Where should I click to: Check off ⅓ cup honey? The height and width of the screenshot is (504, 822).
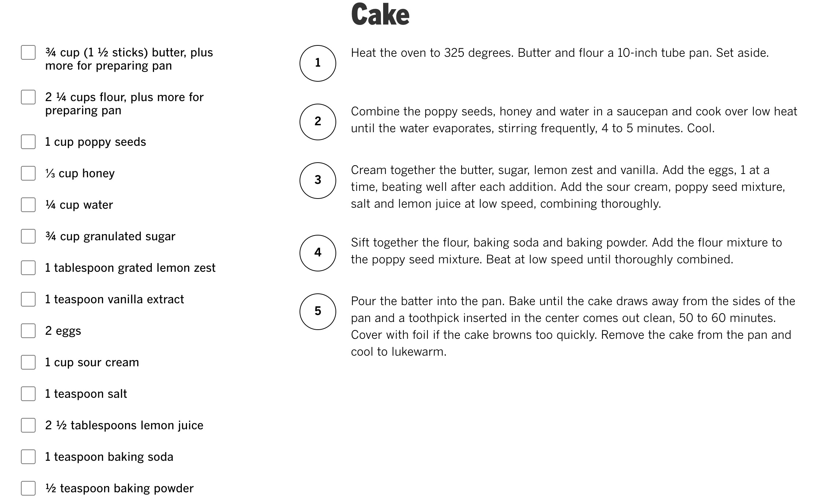click(28, 173)
